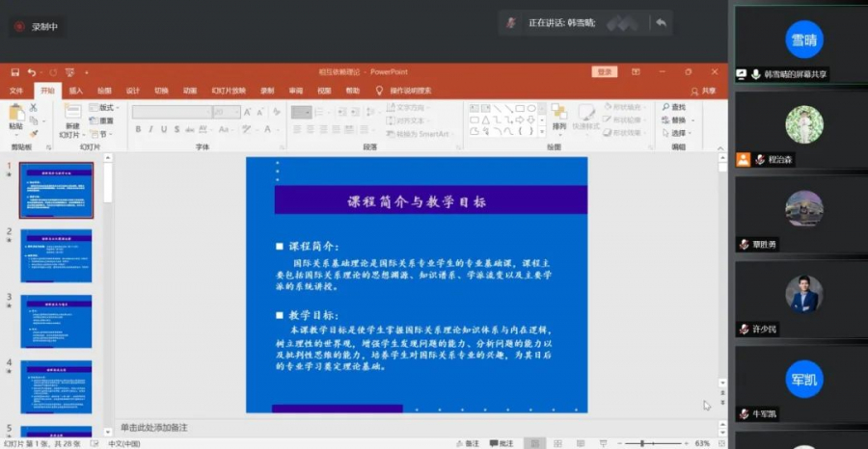Open the font size dropdown box
The width and height of the screenshot is (868, 449).
[x=227, y=112]
